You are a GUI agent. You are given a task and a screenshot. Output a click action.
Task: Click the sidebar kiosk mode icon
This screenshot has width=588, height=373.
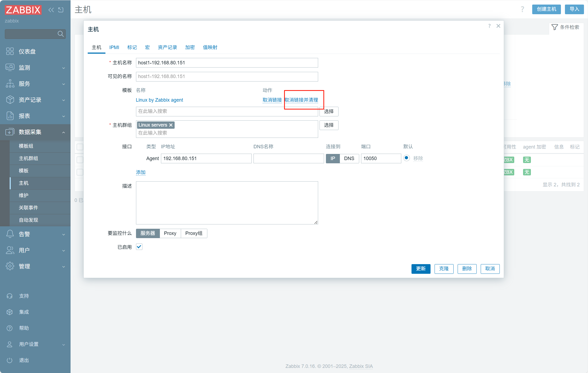click(x=61, y=10)
